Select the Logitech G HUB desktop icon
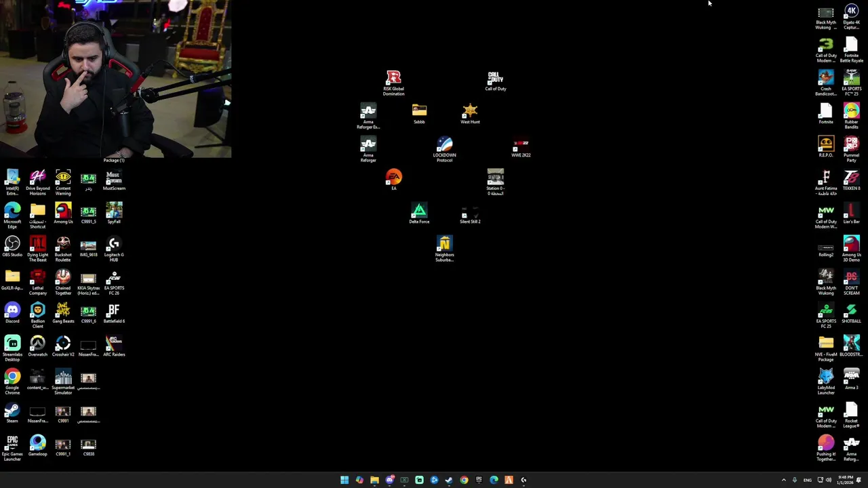The image size is (868, 488). click(114, 249)
